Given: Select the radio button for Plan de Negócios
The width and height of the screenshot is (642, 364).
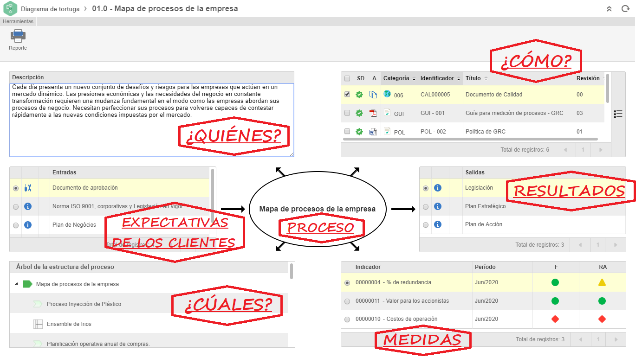Looking at the screenshot, I should tap(16, 225).
